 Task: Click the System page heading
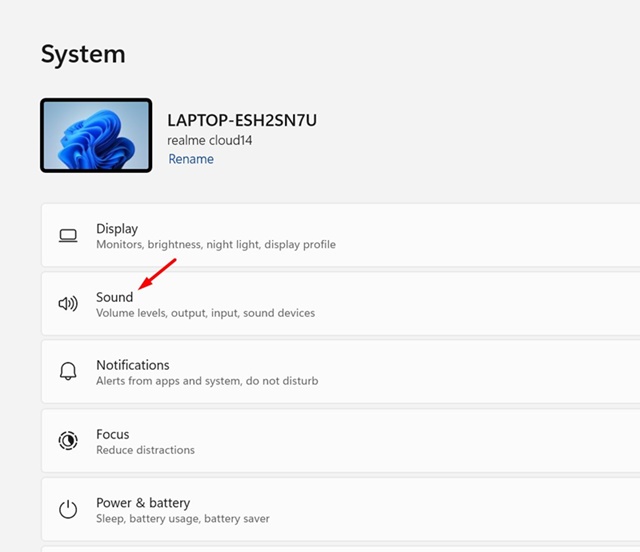[83, 54]
